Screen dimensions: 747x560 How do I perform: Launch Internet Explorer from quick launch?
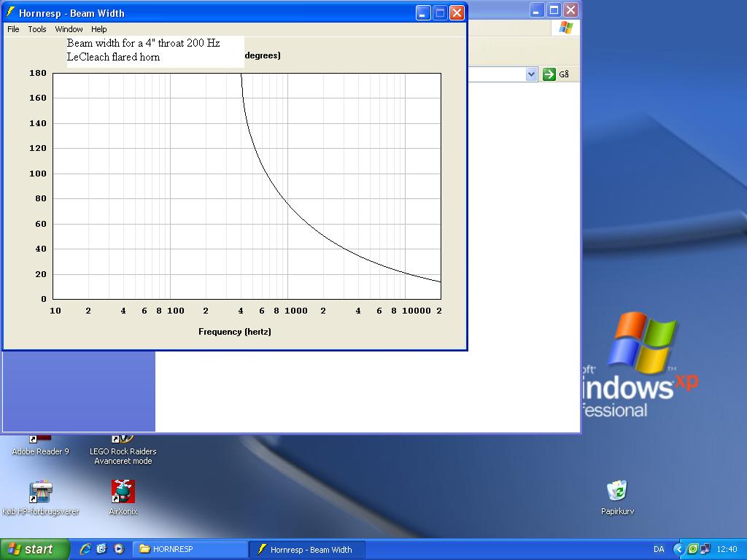[x=85, y=549]
